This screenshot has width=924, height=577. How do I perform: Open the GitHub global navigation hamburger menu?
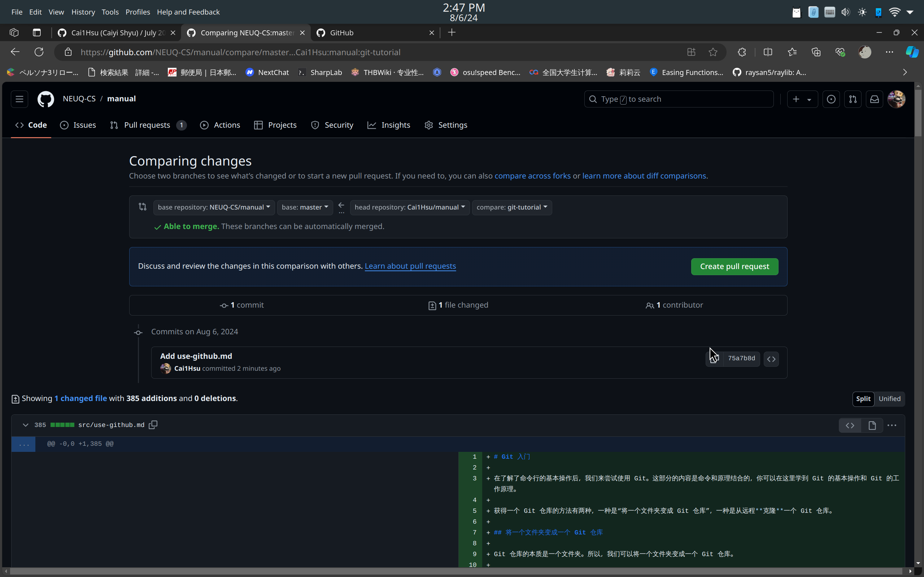(x=19, y=99)
